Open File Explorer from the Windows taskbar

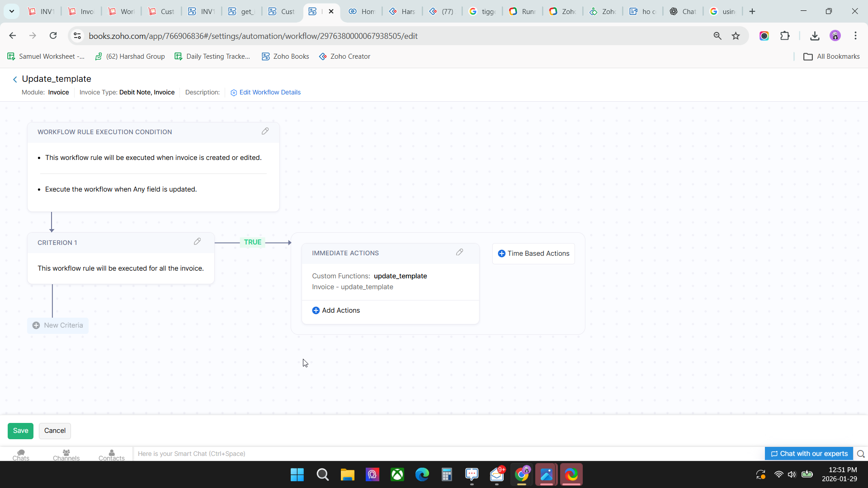[347, 475]
